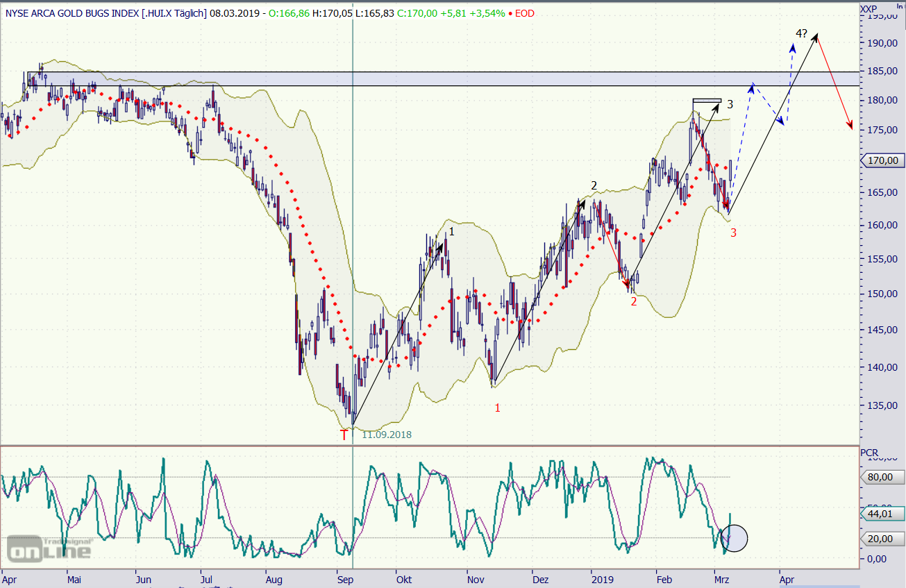The image size is (906, 588).
Task: Click the current price tag 170,00
Action: point(882,161)
